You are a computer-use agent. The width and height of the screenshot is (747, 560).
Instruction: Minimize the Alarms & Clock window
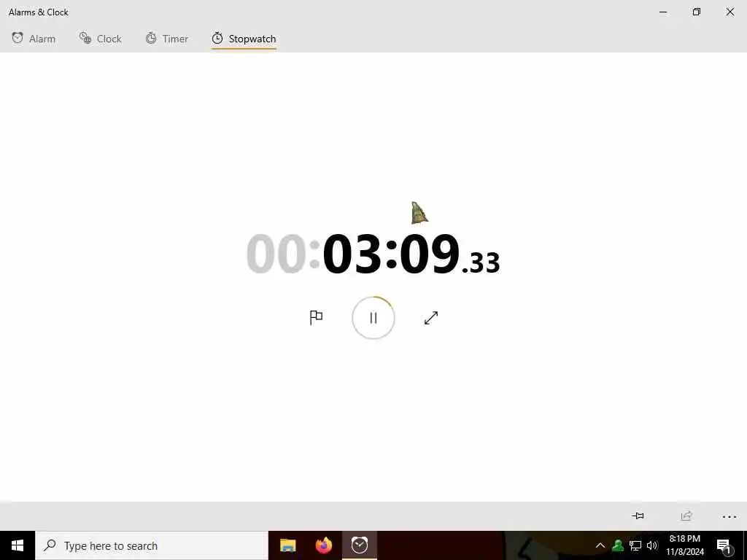[663, 12]
